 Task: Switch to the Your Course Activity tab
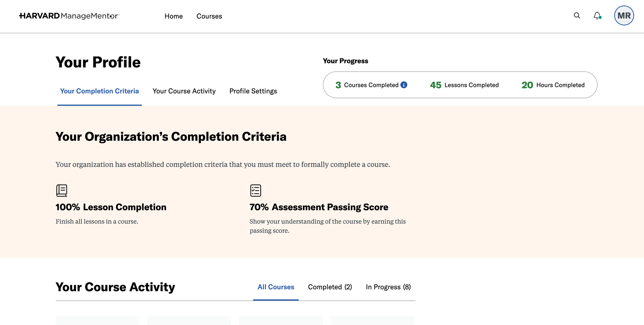coord(184,91)
